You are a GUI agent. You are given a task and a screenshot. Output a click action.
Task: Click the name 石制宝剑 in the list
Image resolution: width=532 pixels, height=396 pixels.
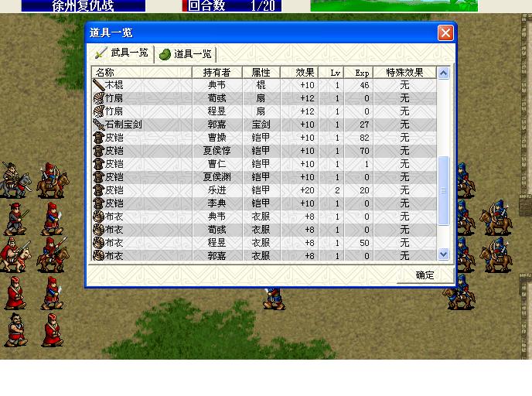(x=124, y=125)
